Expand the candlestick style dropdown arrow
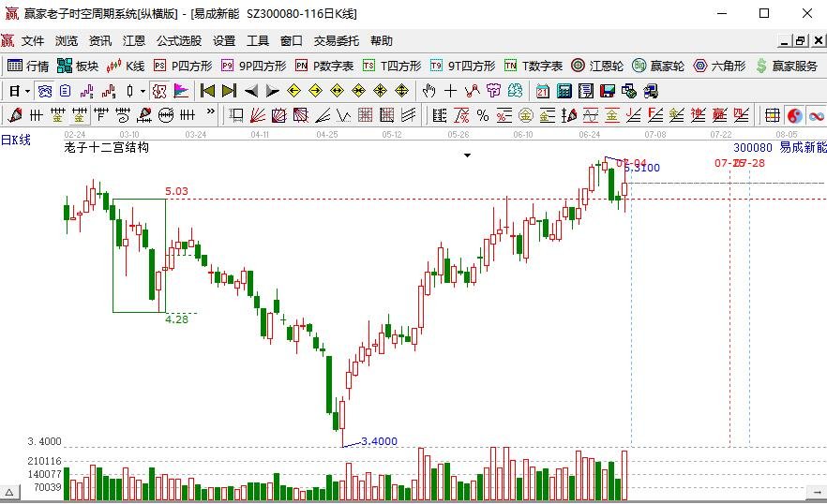 [x=143, y=91]
